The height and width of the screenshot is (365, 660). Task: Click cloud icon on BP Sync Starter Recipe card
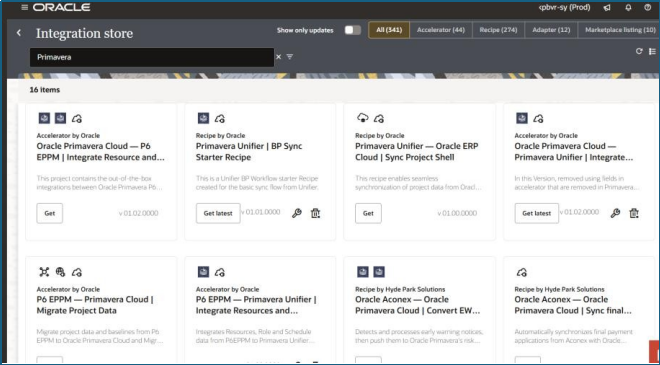[x=220, y=119]
